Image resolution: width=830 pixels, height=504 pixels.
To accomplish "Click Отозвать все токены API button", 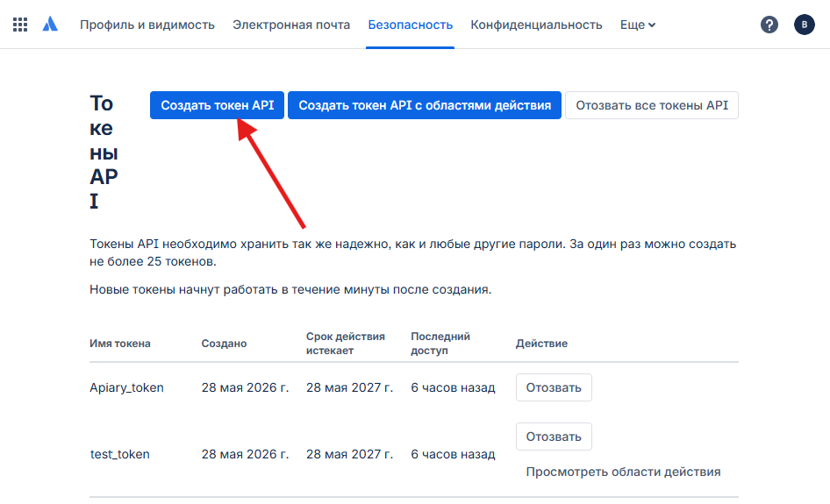I will coord(652,105).
